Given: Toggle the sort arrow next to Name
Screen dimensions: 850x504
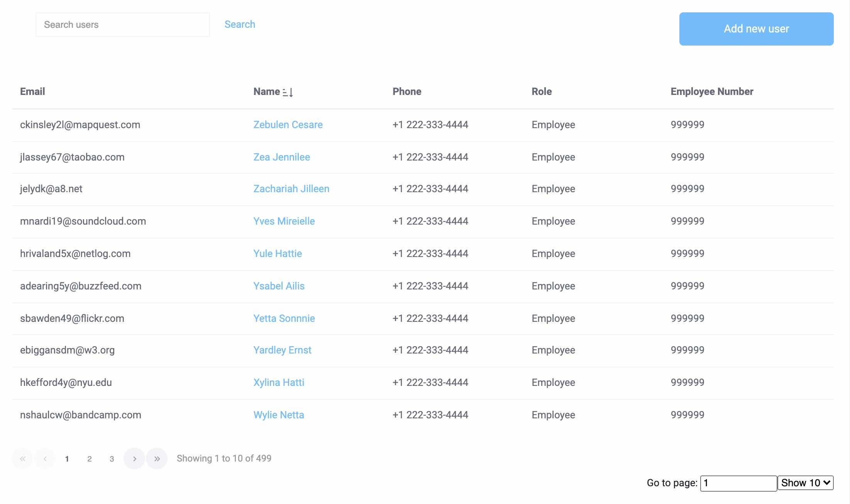Looking at the screenshot, I should (x=288, y=92).
